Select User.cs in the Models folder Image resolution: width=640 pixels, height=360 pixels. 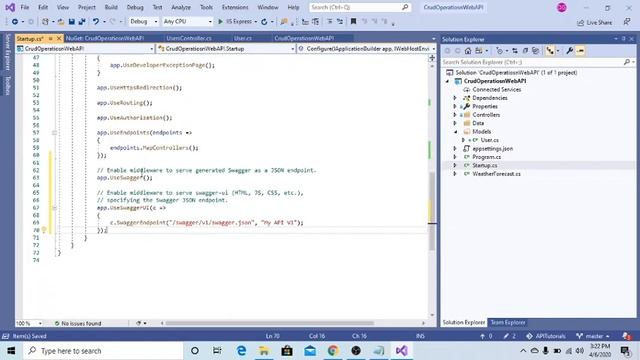click(x=489, y=140)
